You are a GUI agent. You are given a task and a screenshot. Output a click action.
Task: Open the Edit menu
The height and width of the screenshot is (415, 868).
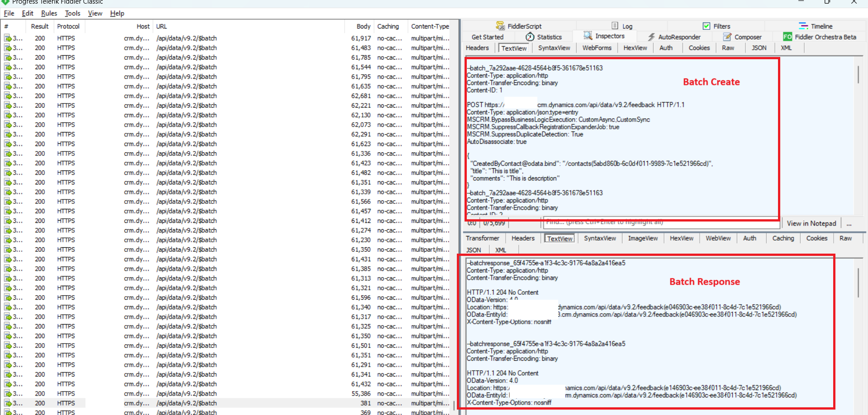click(x=28, y=13)
